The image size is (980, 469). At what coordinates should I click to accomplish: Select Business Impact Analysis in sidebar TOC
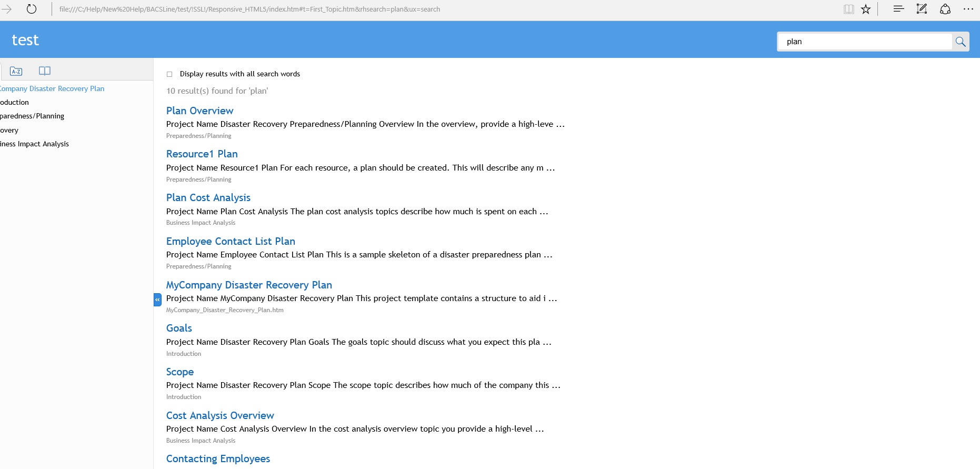click(x=34, y=144)
